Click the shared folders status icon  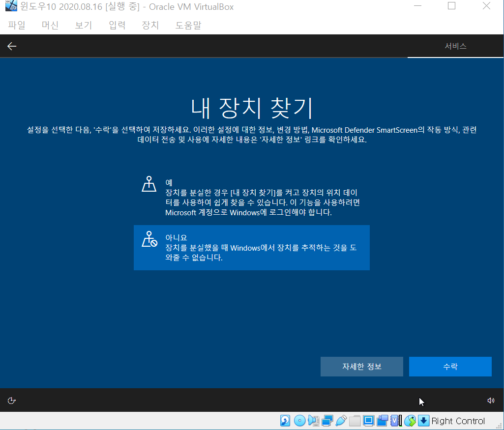[355, 421]
